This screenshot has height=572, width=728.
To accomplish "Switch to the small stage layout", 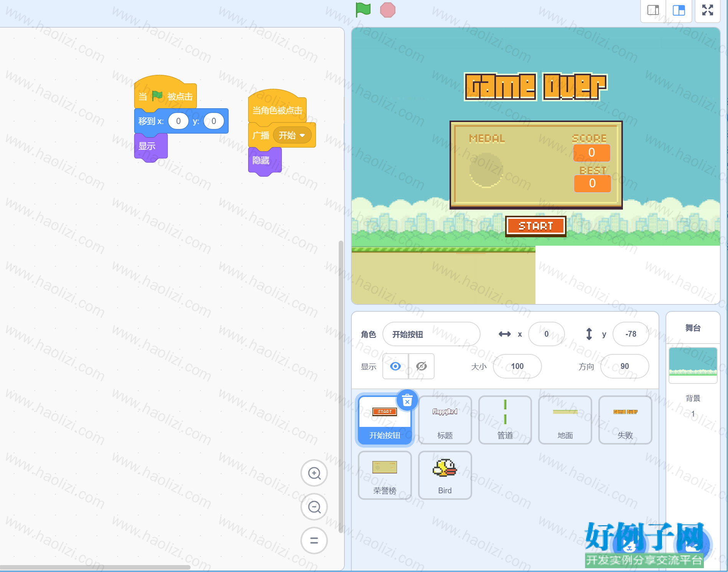I will click(653, 10).
